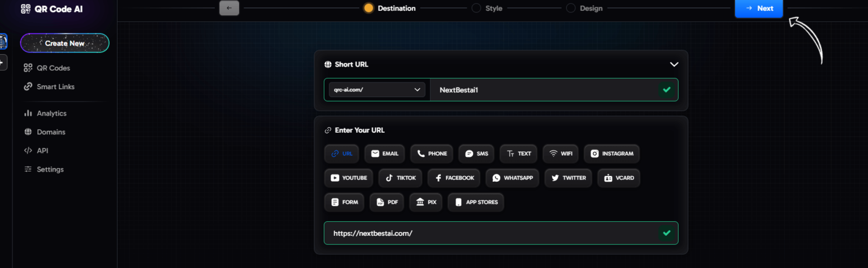Select the PDF destination type
The width and height of the screenshot is (868, 268).
click(x=387, y=202)
